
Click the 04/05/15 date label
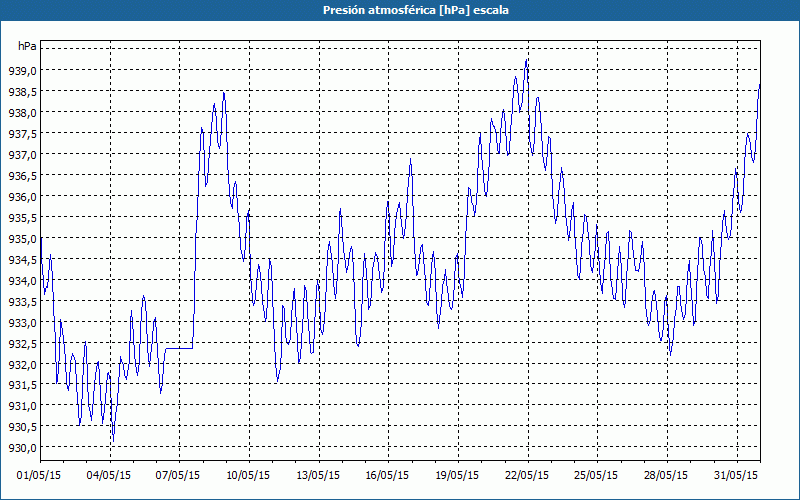[x=109, y=476]
